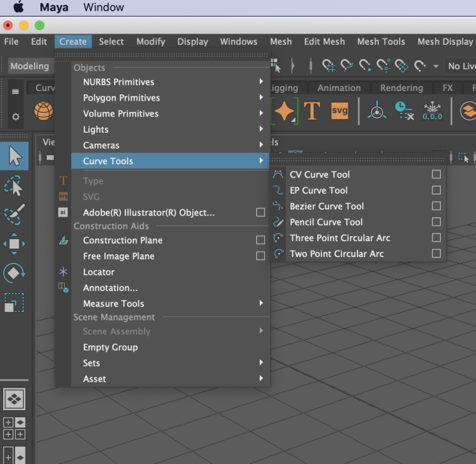Viewport: 476px width, 464px height.
Task: Choose the Paint Selection brush tool
Action: (14, 215)
